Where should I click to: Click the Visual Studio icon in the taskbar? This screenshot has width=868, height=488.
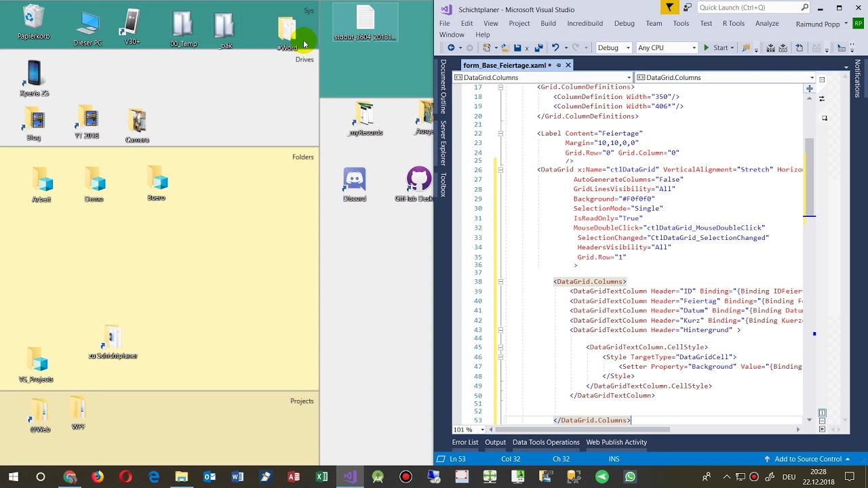(x=350, y=476)
